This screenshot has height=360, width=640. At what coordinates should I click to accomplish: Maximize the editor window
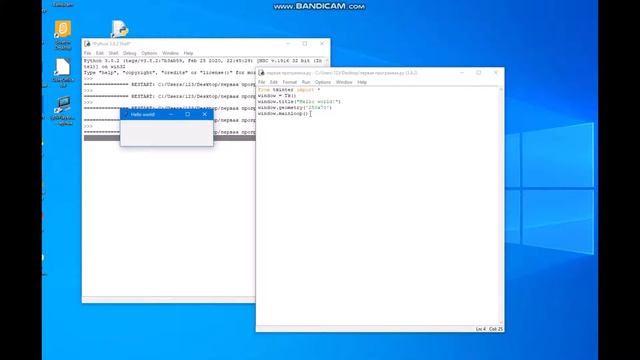(x=479, y=73)
